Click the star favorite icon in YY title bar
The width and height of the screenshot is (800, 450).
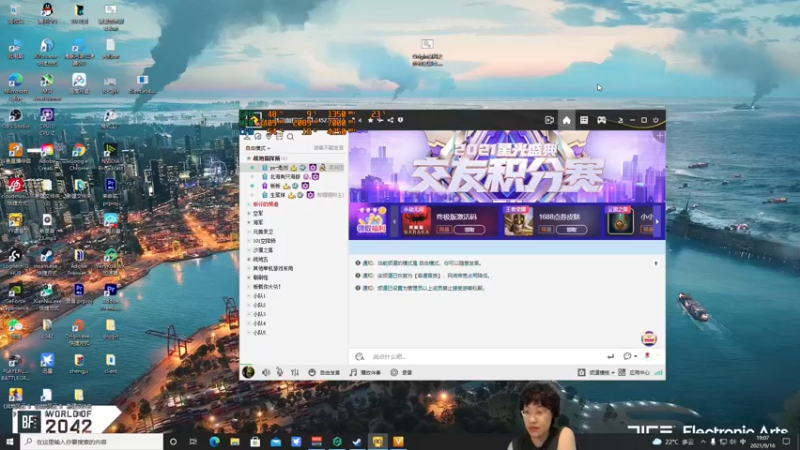370,120
